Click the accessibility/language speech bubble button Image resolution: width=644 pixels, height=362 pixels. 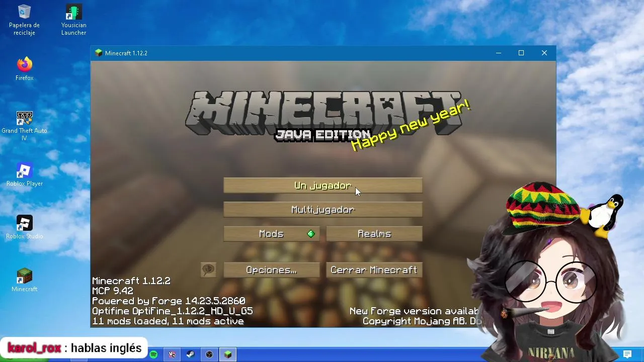[208, 270]
